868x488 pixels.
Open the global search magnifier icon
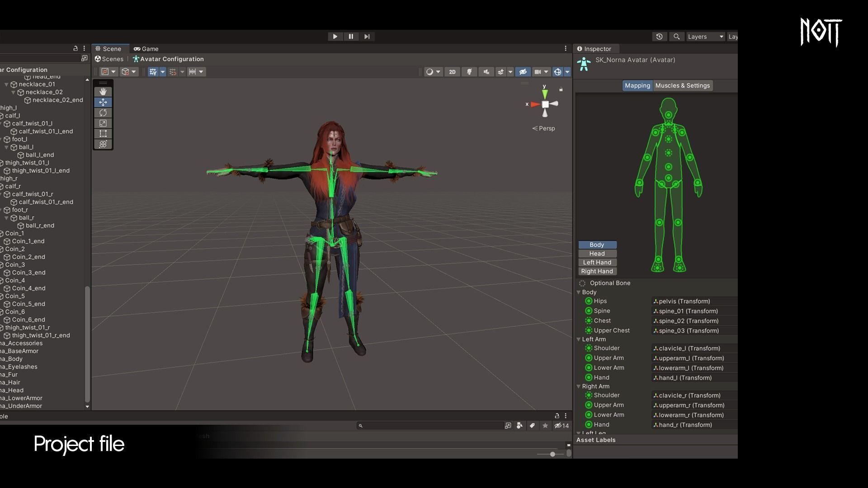pos(676,37)
